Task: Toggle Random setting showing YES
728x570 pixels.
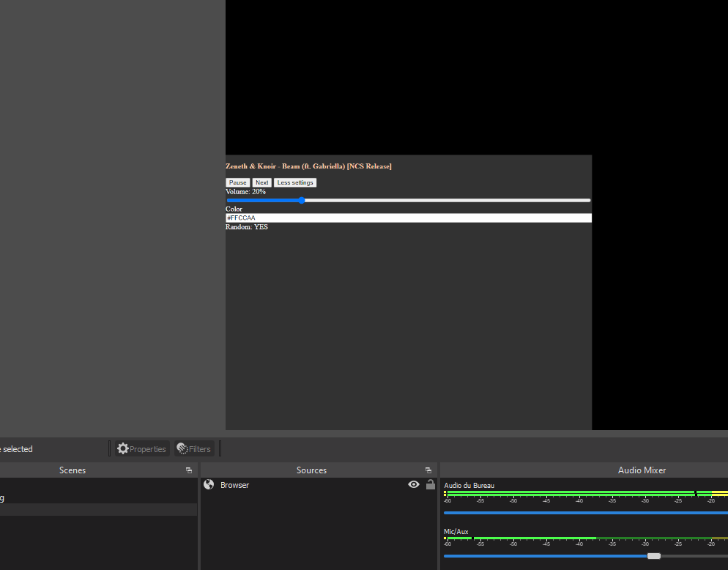Action: click(x=247, y=227)
